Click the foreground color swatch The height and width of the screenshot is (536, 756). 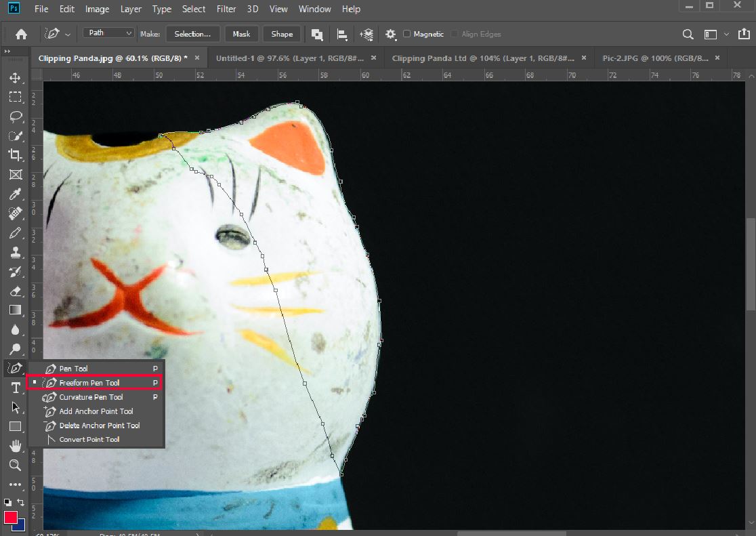click(x=12, y=517)
